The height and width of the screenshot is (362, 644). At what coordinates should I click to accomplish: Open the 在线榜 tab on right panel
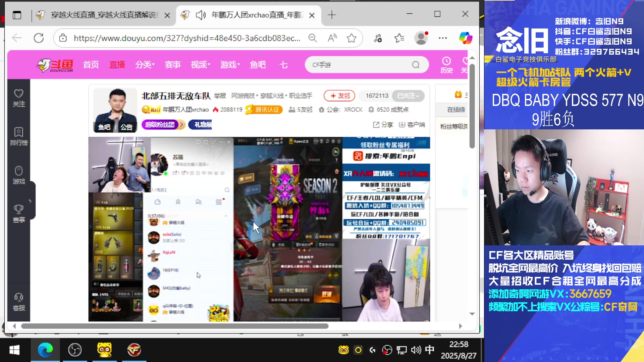(x=456, y=110)
